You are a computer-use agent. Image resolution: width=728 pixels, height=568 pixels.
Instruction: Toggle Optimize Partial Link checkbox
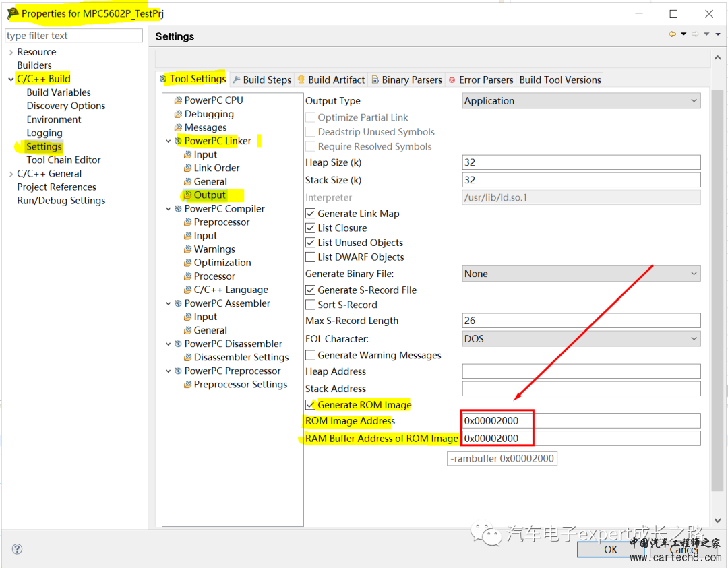tap(311, 117)
